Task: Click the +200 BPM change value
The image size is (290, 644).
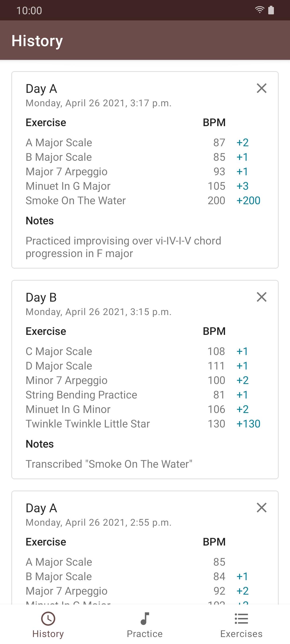Action: [x=248, y=201]
